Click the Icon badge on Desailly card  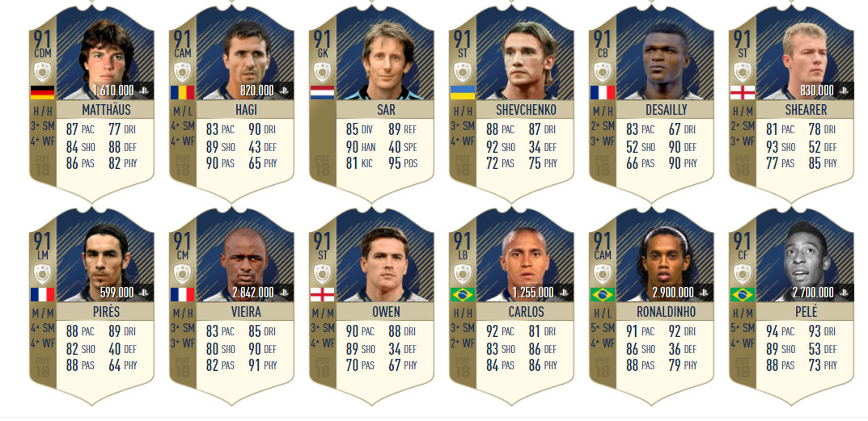tap(603, 72)
